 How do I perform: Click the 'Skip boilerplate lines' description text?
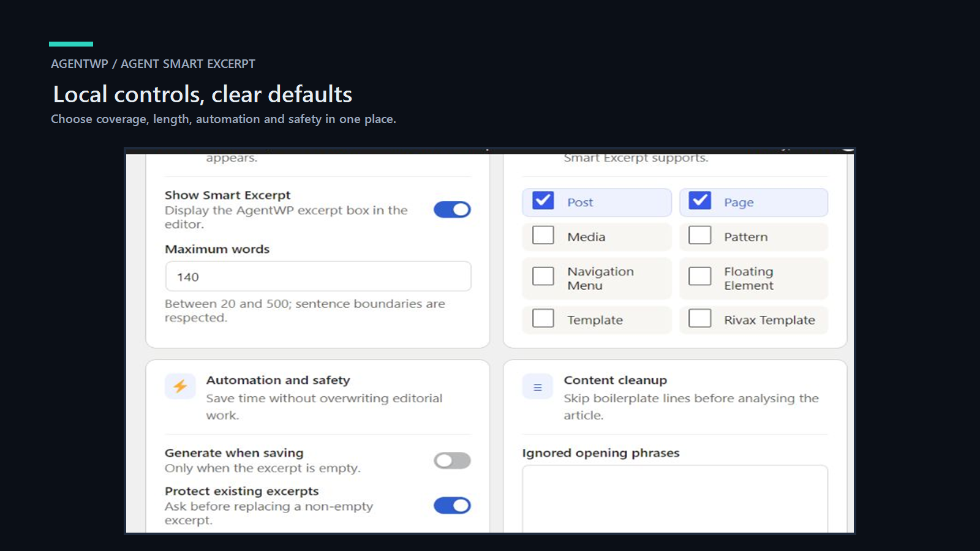pyautogui.click(x=691, y=407)
